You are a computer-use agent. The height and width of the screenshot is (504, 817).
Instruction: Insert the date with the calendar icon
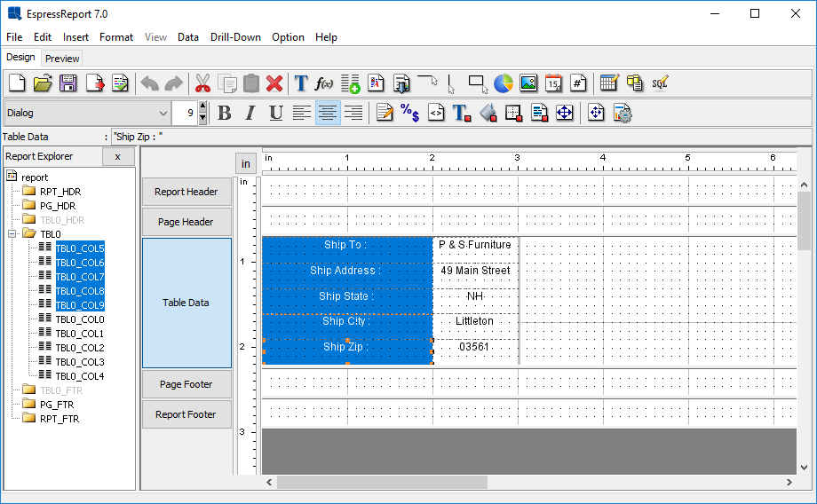[x=553, y=83]
